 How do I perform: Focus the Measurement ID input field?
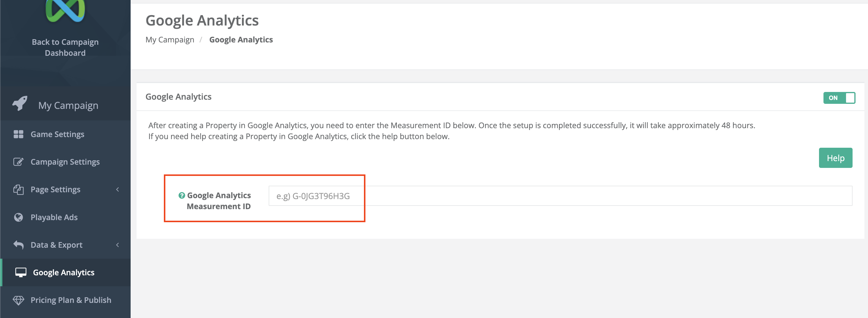click(x=560, y=196)
